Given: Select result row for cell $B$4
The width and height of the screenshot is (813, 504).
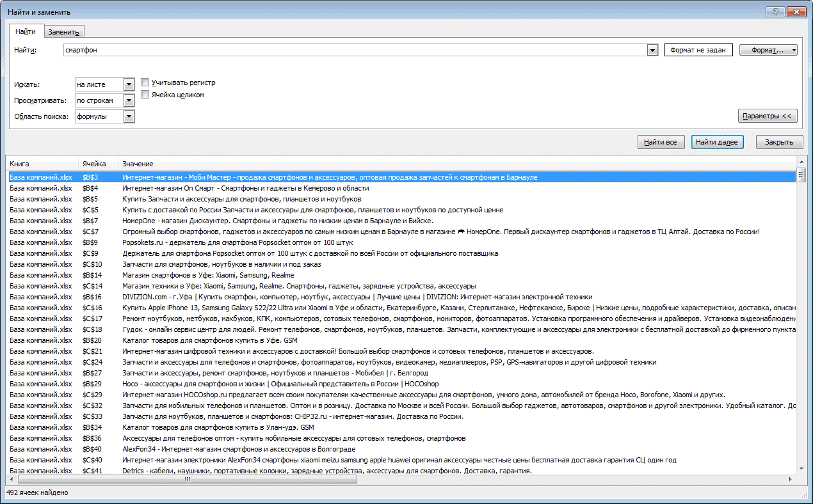Looking at the screenshot, I should 401,188.
